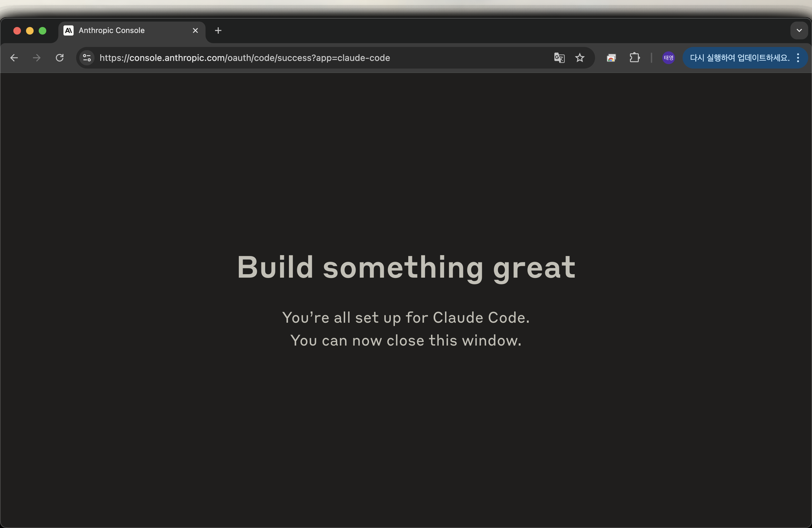Open the Chrome three-dot menu
The image size is (812, 528).
coord(798,58)
